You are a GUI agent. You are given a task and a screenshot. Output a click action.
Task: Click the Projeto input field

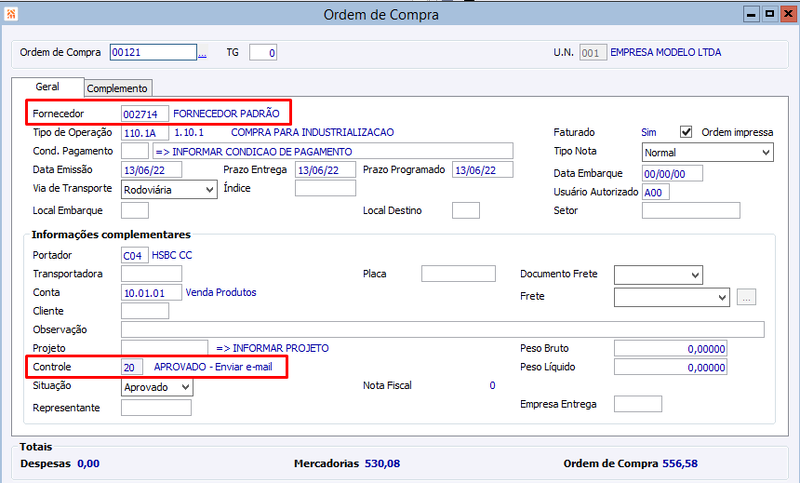coord(164,348)
